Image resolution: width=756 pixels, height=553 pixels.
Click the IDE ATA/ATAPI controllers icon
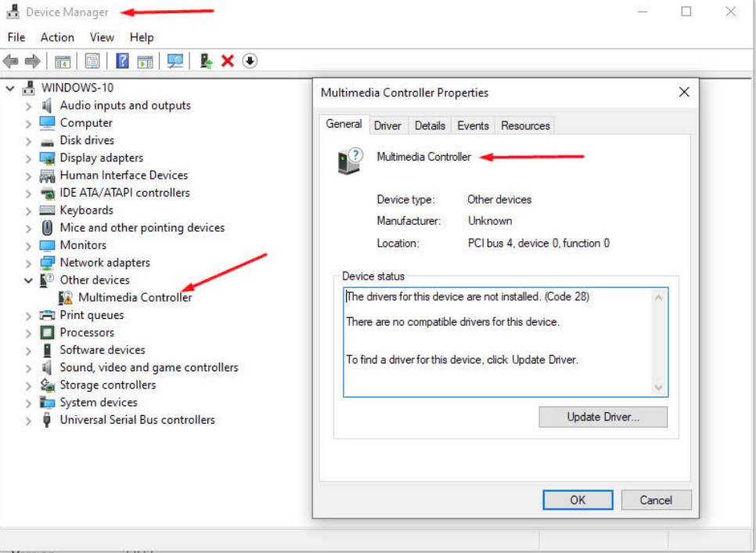tap(47, 193)
